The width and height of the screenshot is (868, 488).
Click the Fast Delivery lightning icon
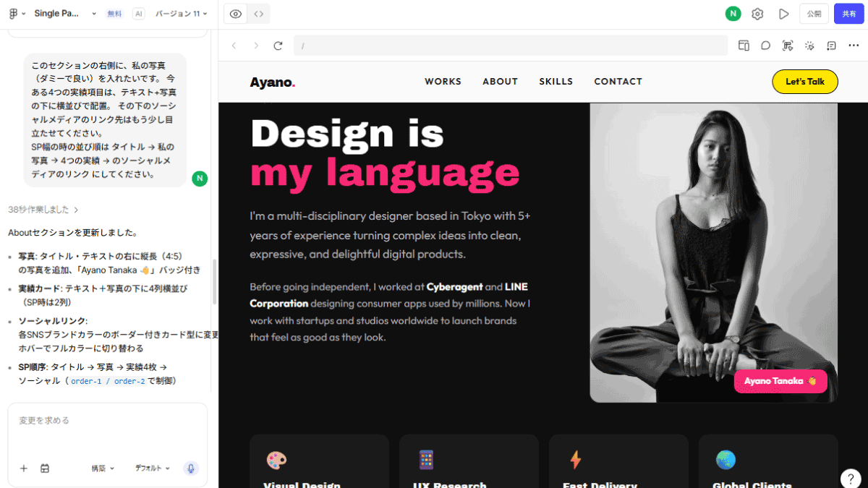click(x=576, y=460)
